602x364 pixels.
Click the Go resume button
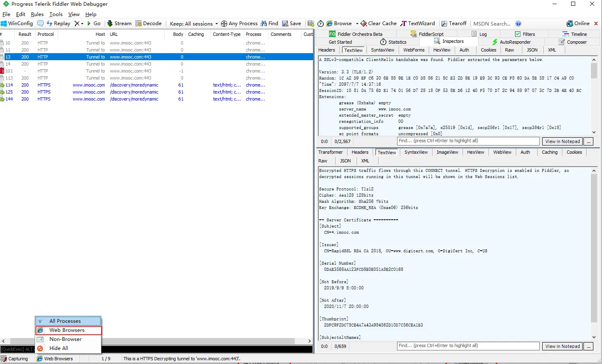coord(94,23)
